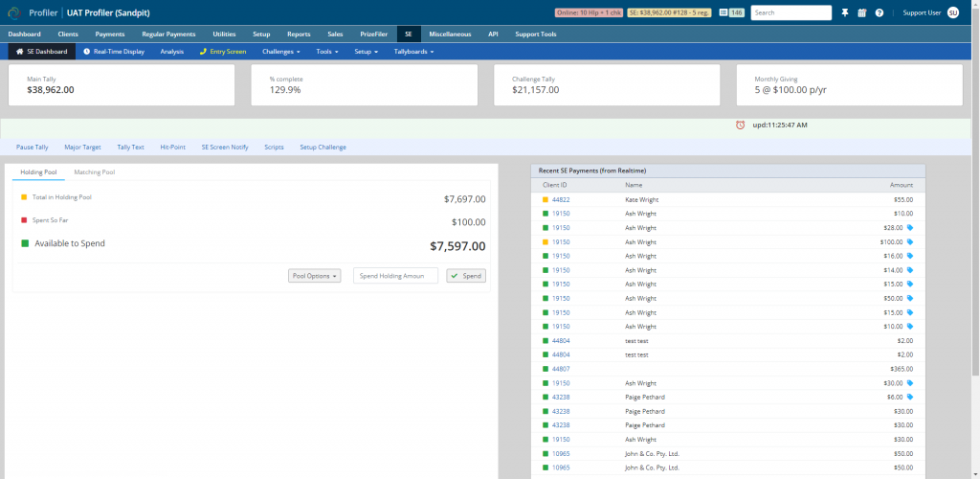Select the Holding Pool tab
980x479 pixels.
38,172
